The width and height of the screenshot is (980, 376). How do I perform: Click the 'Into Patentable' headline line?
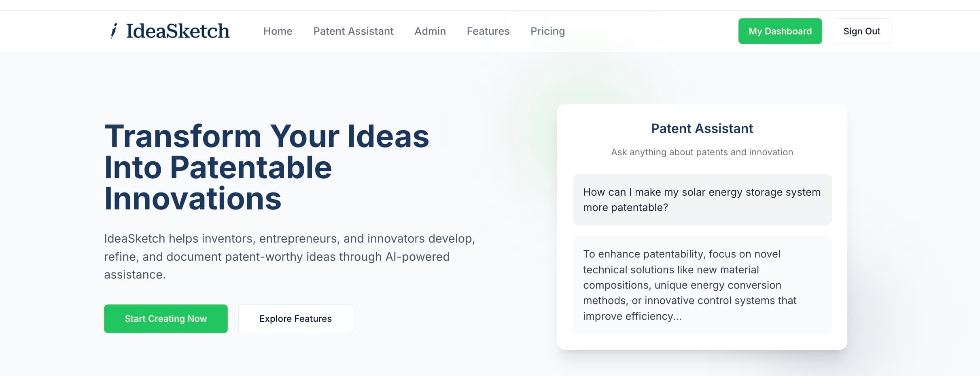[x=218, y=167]
